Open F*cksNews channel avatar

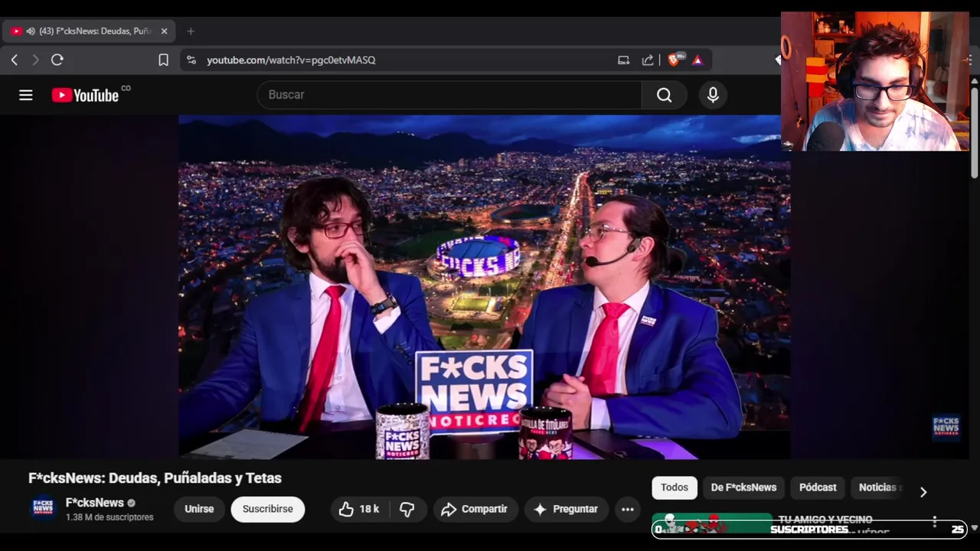pos(43,508)
